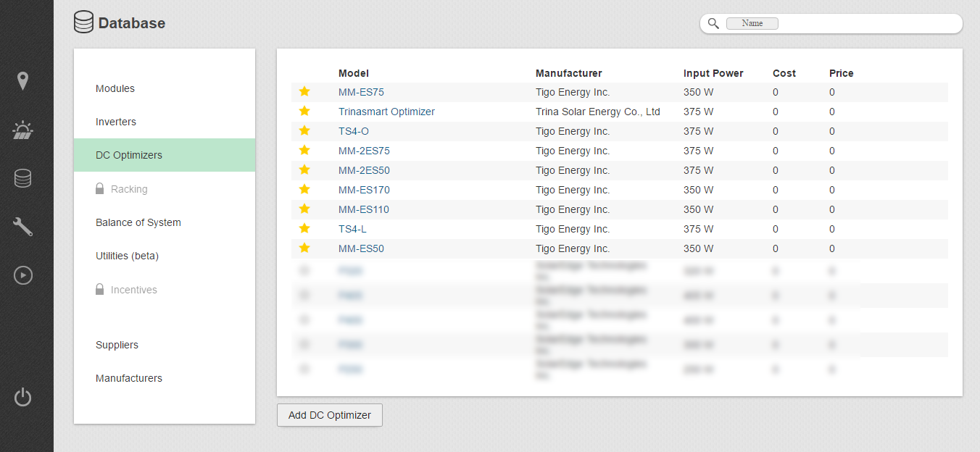Click the Add DC Optimizer button
Screen dimensions: 980x452
tap(330, 415)
